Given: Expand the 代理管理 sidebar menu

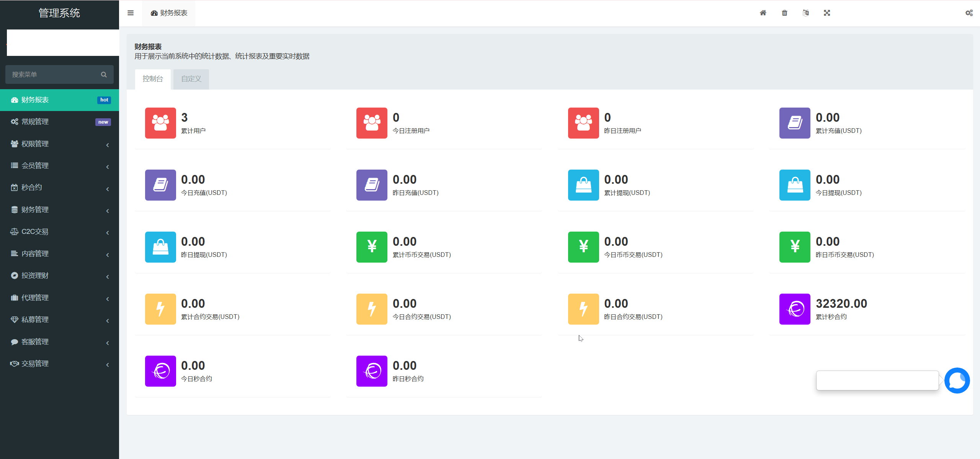Looking at the screenshot, I should click(59, 298).
